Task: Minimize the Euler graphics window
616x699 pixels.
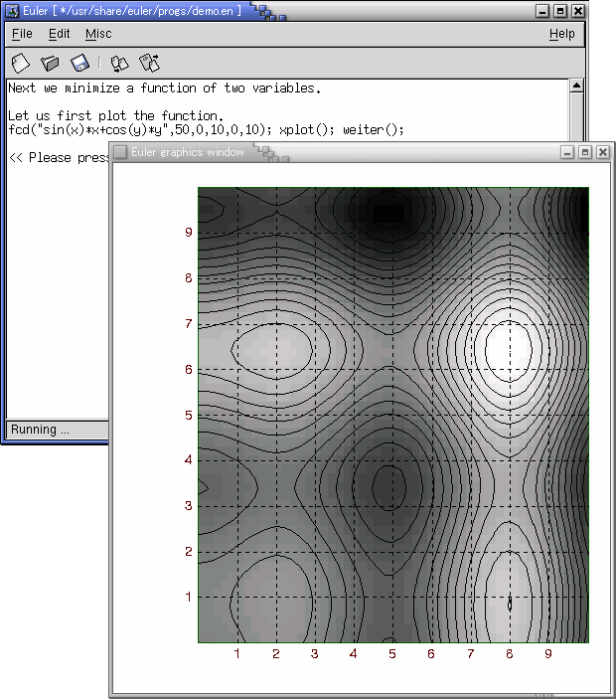Action: [x=567, y=152]
